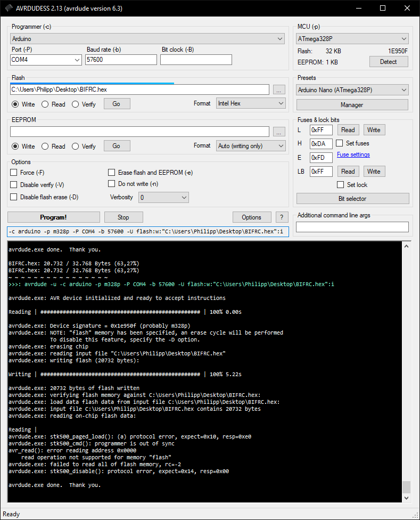Click the AVRDUDESS app icon in title bar
The image size is (420, 520).
pyautogui.click(x=9, y=9)
